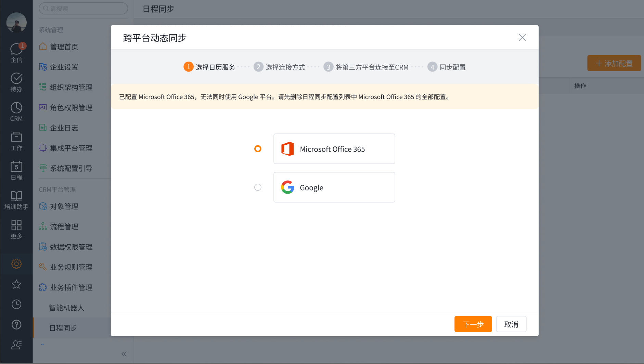The width and height of the screenshot is (644, 364).
Task: Click step 3 将第三方平台连接至CRM
Action: click(x=366, y=67)
